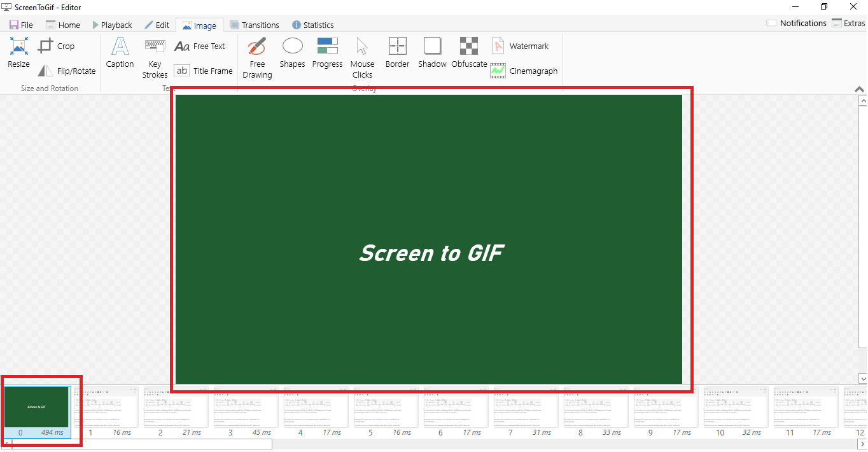Select frame 6 thumbnail
868x452 pixels.
coord(456,411)
